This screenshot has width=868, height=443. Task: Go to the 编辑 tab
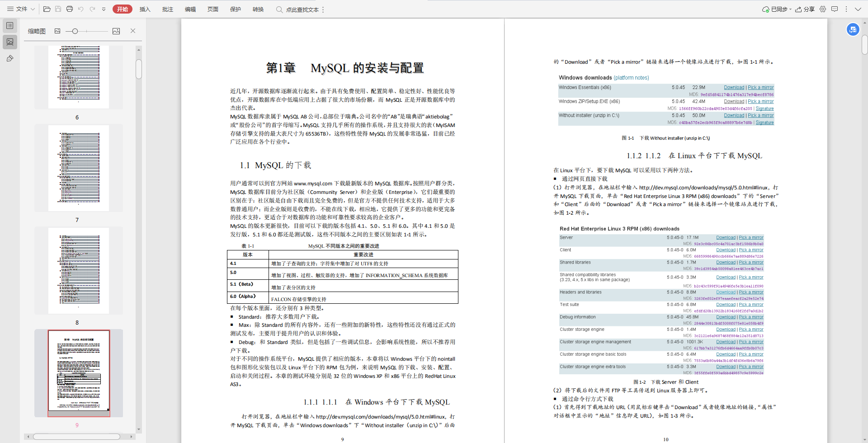point(190,9)
